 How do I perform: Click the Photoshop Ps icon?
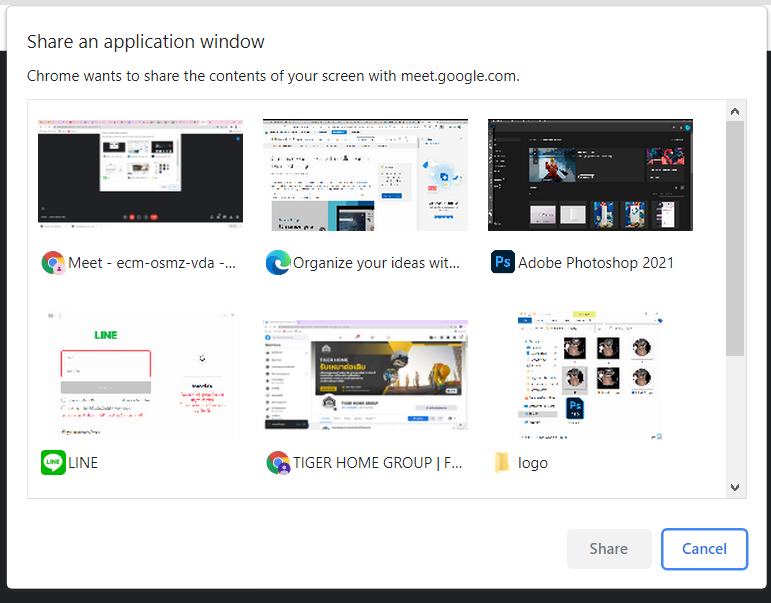[x=503, y=262]
